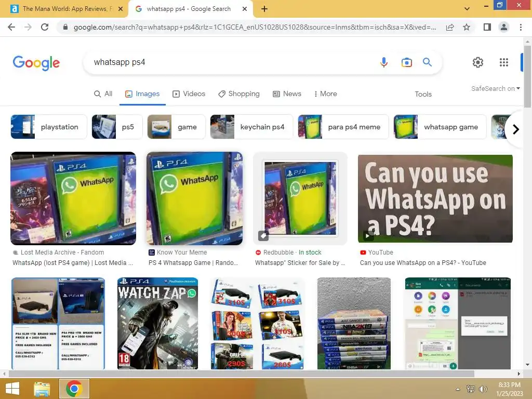Open the Google apps grid
The height and width of the screenshot is (399, 532).
pos(504,62)
